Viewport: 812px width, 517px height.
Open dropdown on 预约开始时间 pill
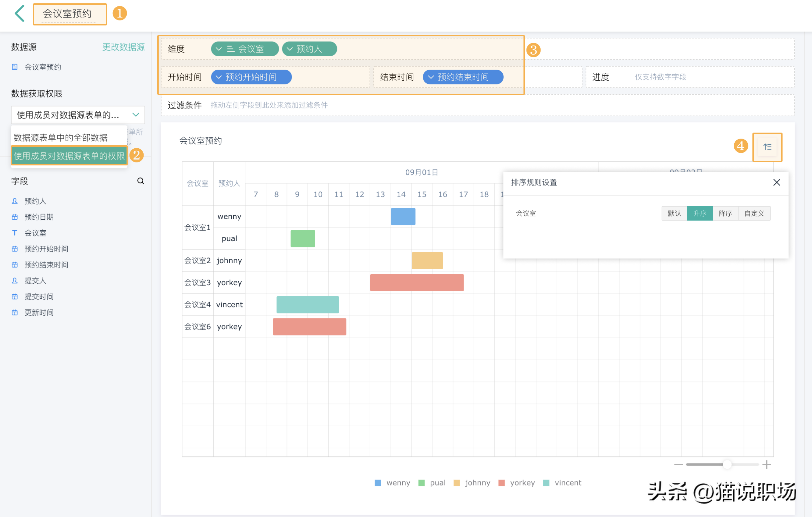tap(219, 77)
